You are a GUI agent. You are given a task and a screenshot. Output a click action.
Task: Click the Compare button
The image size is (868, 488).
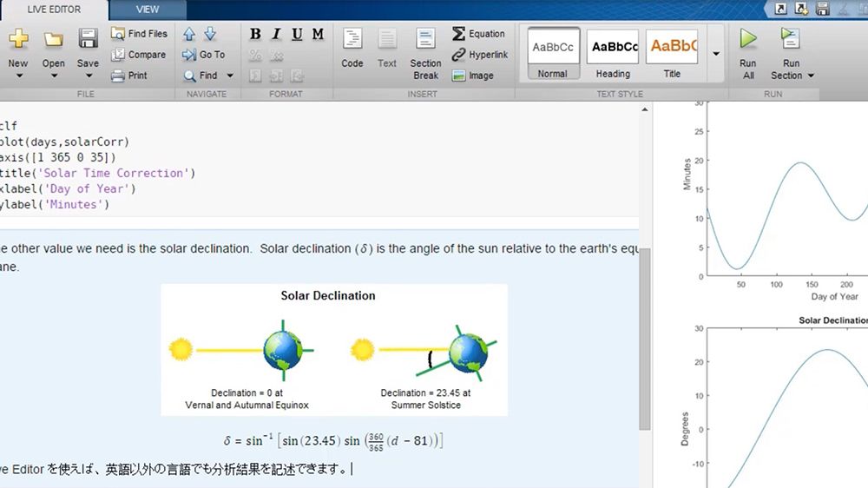[x=138, y=55]
